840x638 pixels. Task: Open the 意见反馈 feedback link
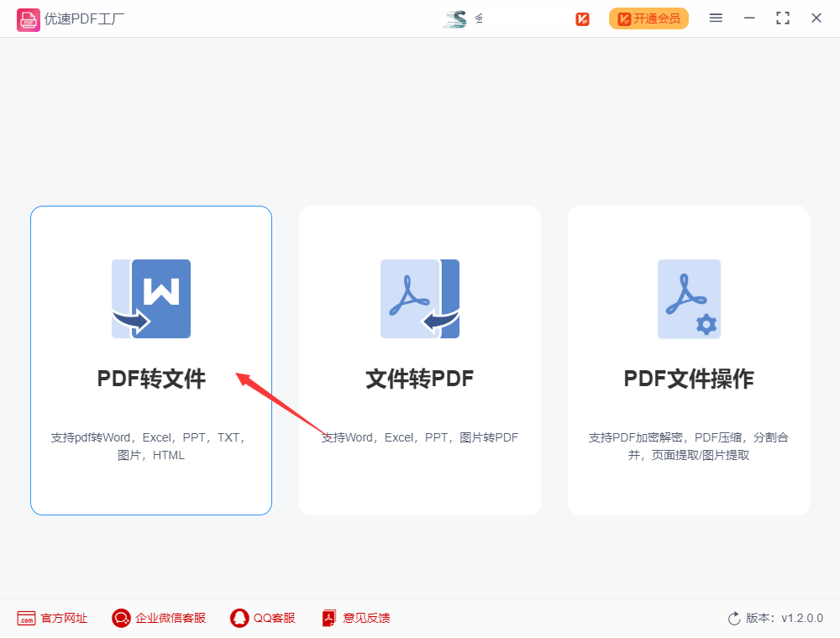[x=366, y=618]
